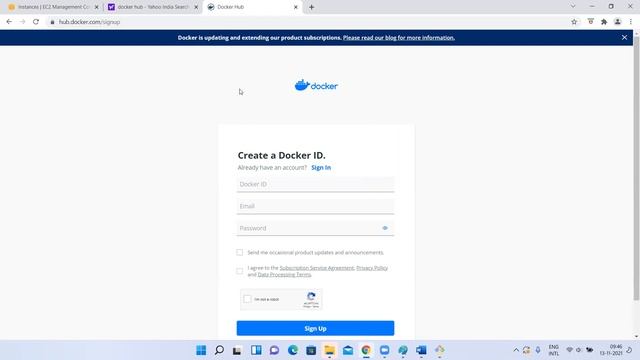Open a new browser tab
The image size is (640, 360).
point(311,7)
